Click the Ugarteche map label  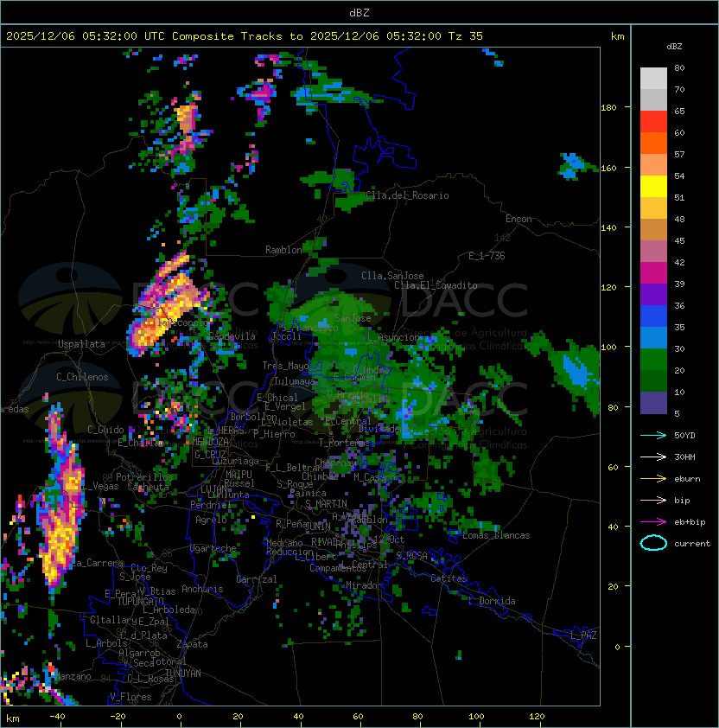pos(213,548)
